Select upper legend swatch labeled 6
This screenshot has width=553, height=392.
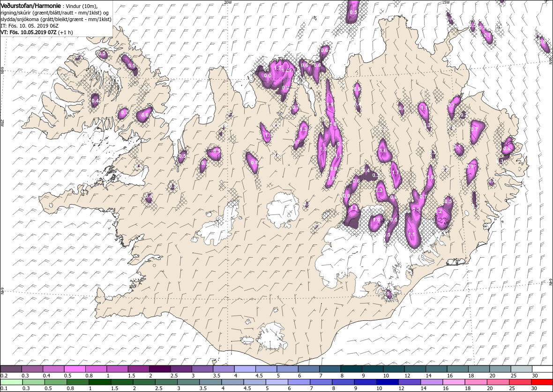coord(308,369)
